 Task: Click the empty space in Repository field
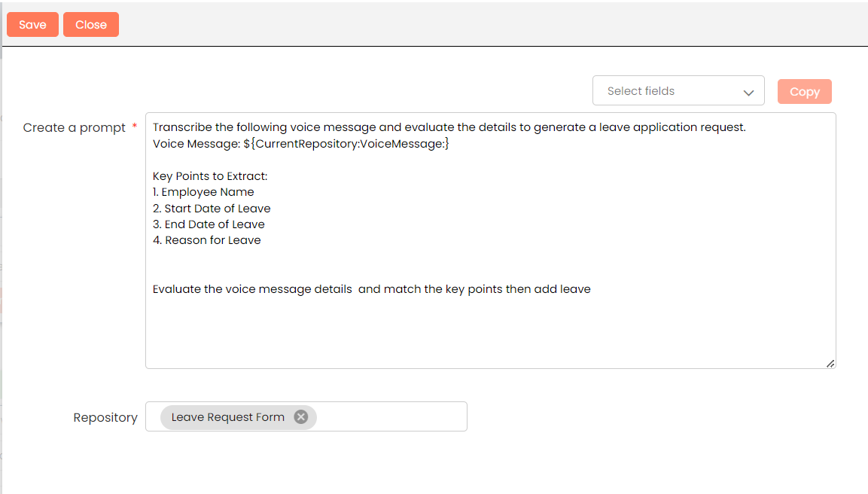391,417
